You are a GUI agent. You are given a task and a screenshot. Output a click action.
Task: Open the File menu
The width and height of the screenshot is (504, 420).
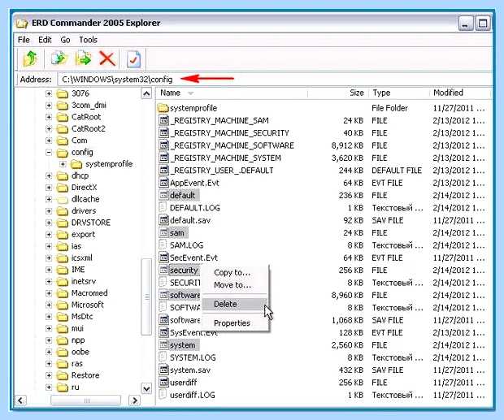[24, 40]
